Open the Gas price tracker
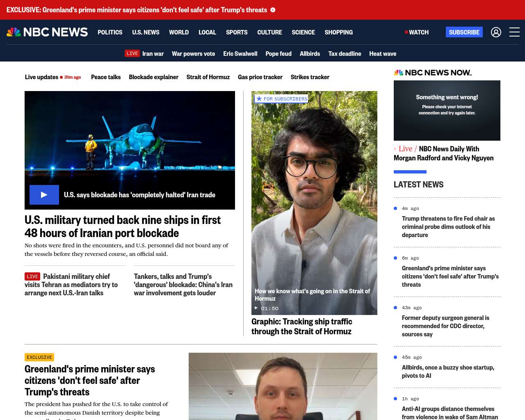The height and width of the screenshot is (420, 525). click(260, 77)
